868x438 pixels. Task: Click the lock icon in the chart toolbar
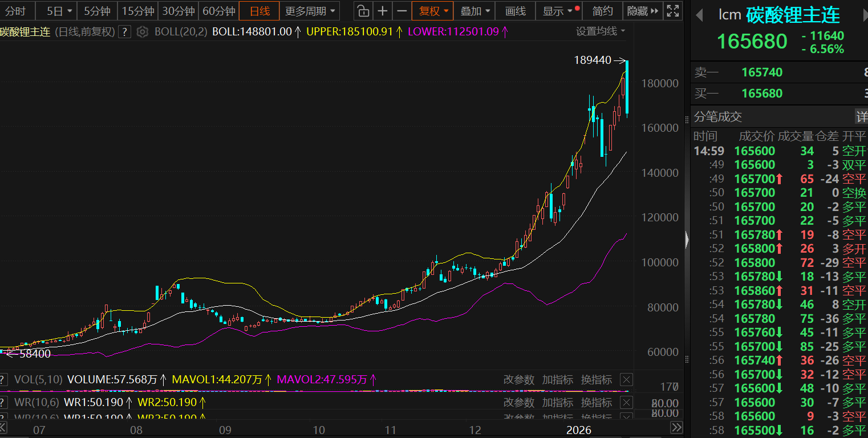(x=362, y=11)
